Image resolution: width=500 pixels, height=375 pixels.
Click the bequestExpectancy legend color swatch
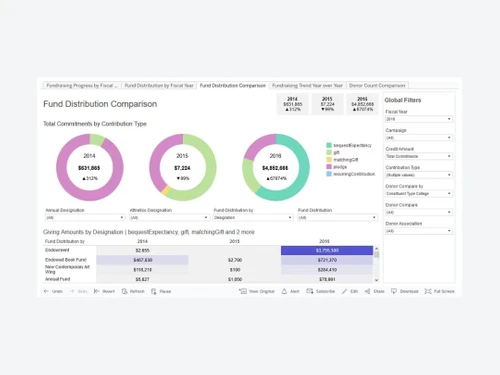click(329, 145)
